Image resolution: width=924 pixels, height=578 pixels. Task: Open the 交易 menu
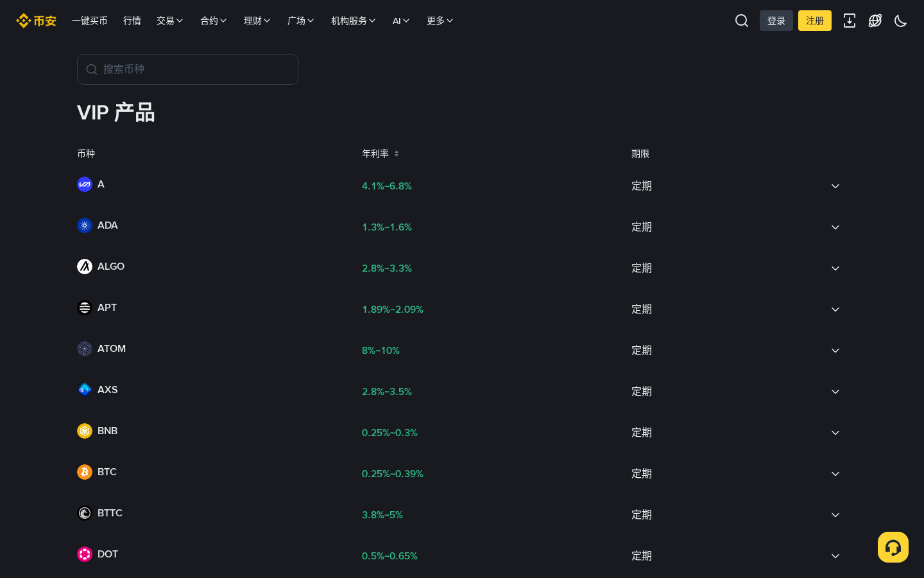[x=170, y=21]
